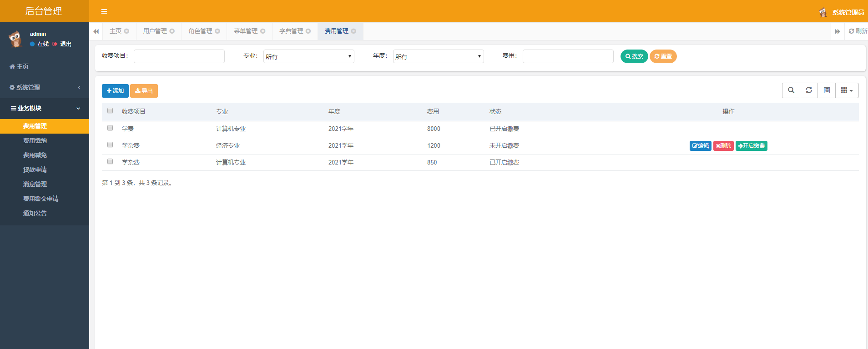Focus the 费用 input field
Image resolution: width=868 pixels, height=349 pixels.
568,56
